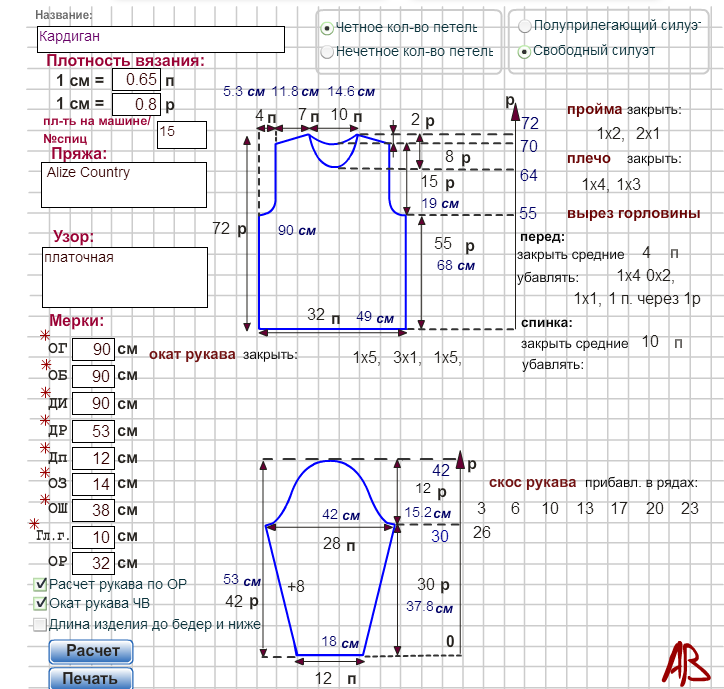
Task: Click the Узор field with платочная
Action: (125, 278)
